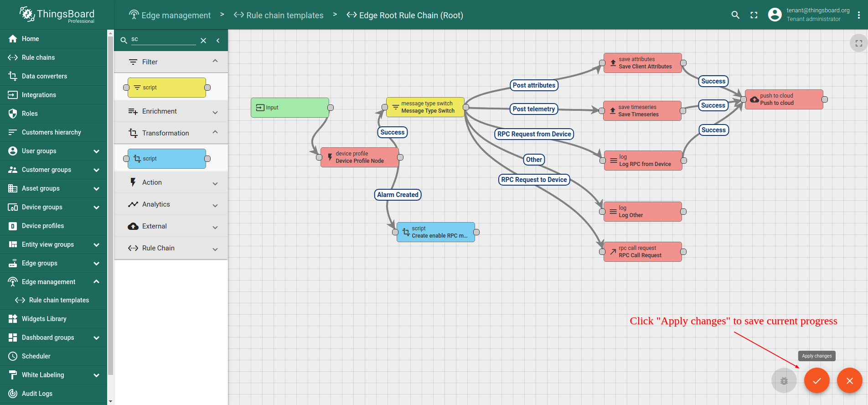
Task: Open Rule chains in sidebar
Action: coord(38,57)
